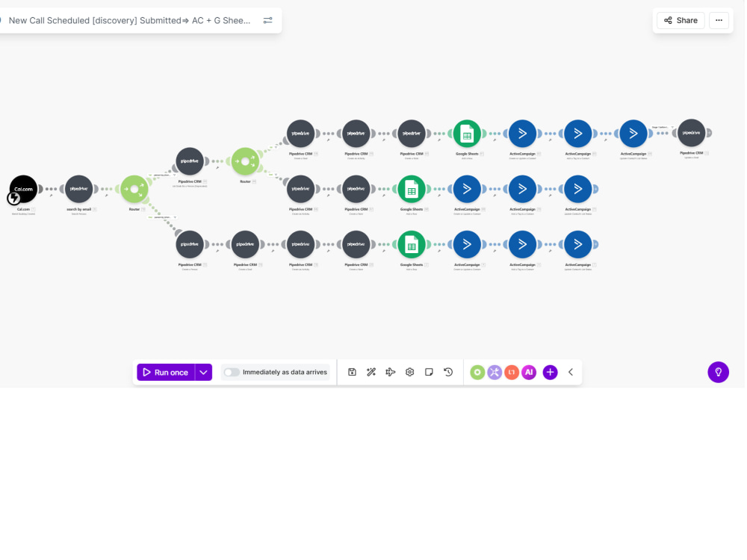This screenshot has width=747, height=560.
Task: Open the first ActiveCampaign module in the top row
Action: pos(523,134)
